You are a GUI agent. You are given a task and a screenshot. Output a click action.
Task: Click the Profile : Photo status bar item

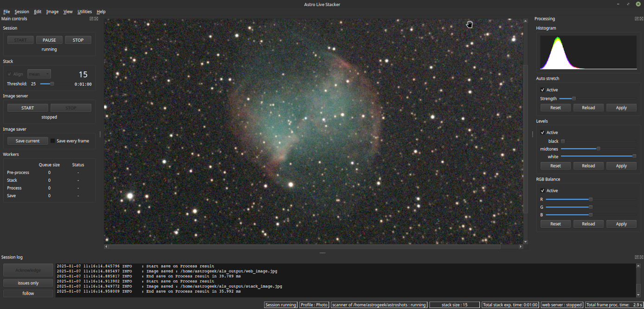314,305
